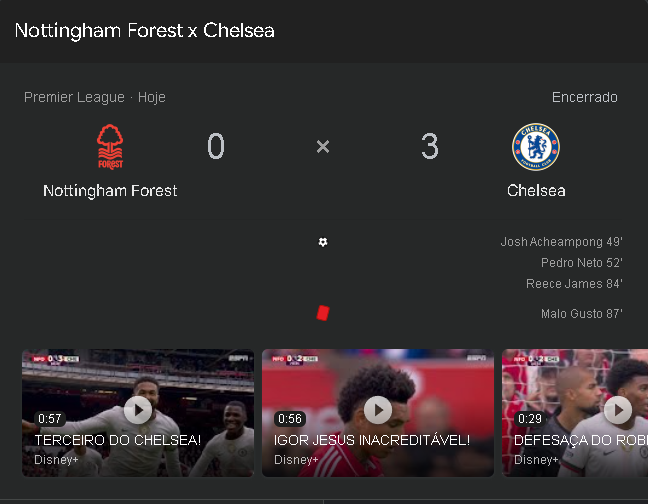Click the Encerrado match status label
Image resolution: width=648 pixels, height=504 pixels.
[x=584, y=97]
